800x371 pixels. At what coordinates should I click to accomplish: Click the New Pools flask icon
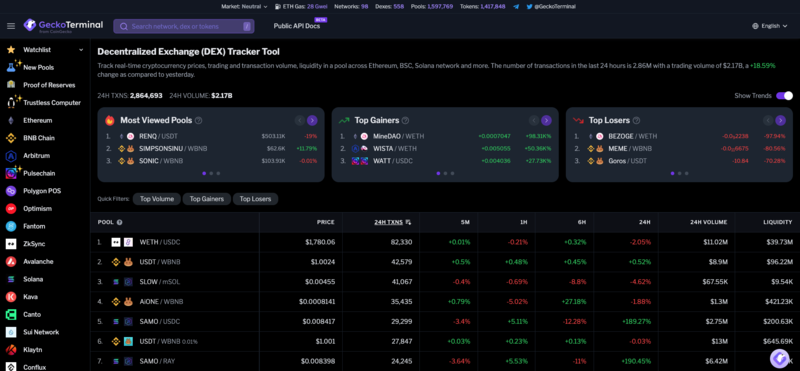[x=11, y=67]
